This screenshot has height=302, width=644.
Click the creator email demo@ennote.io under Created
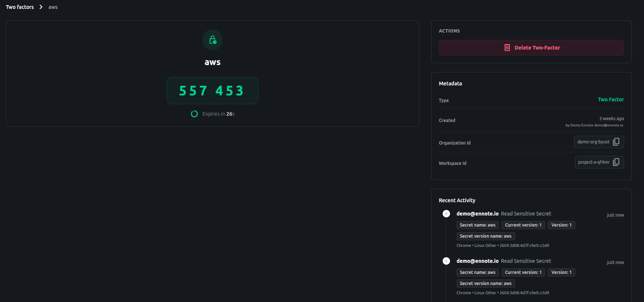click(x=609, y=125)
